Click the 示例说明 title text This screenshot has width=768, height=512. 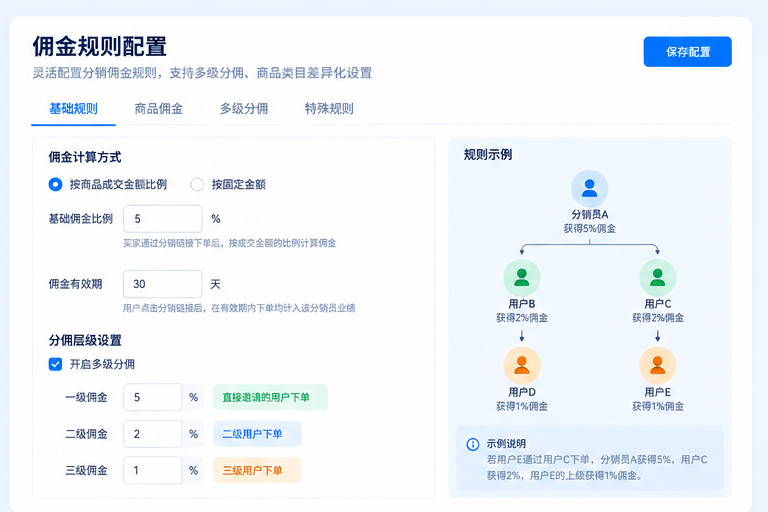[506, 444]
